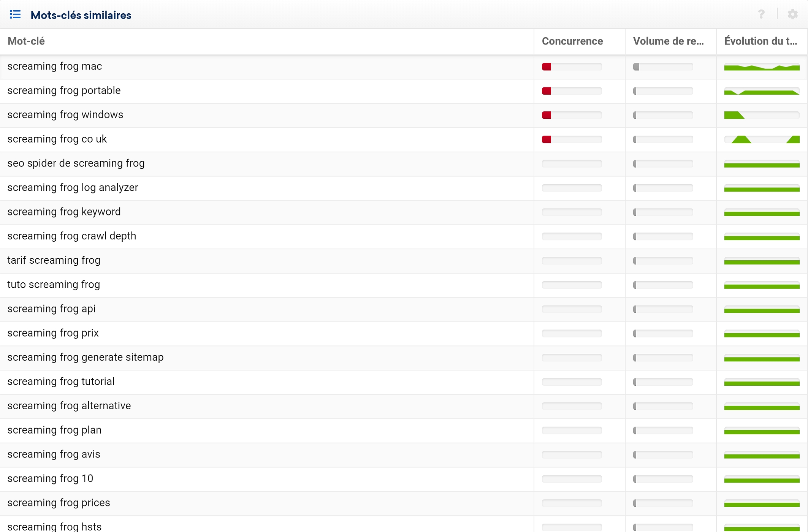This screenshot has height=532, width=808.
Task: Click empty competition bar for screaming frog api
Action: [x=572, y=309]
